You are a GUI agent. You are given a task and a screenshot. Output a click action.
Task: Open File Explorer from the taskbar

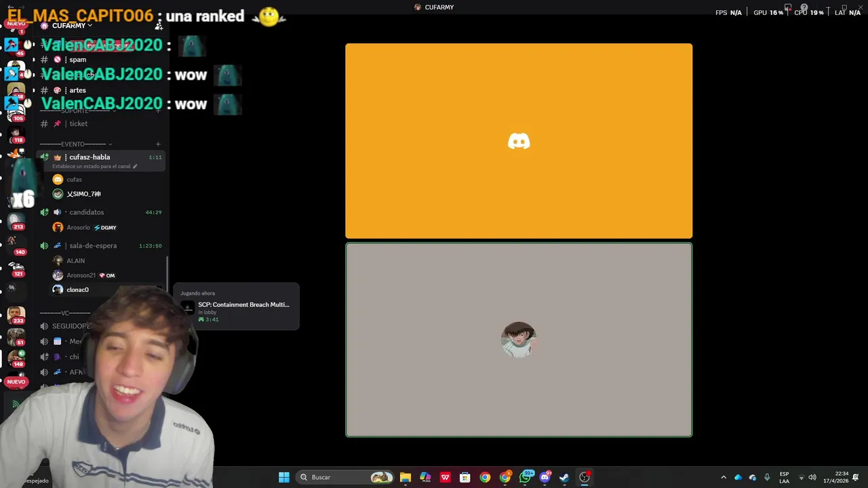[x=406, y=477]
